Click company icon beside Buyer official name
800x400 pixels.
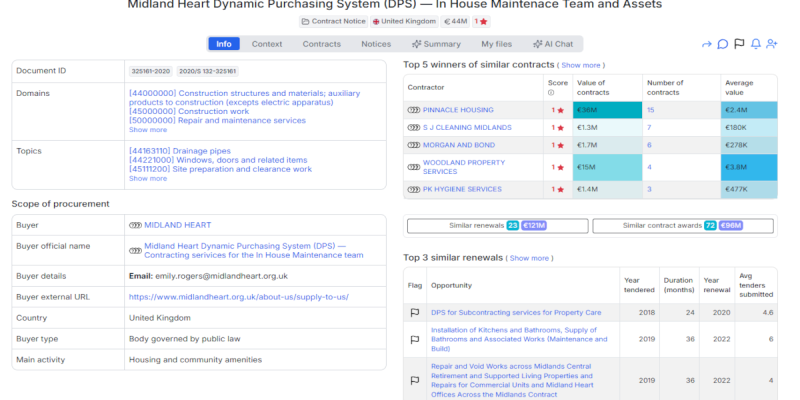135,251
